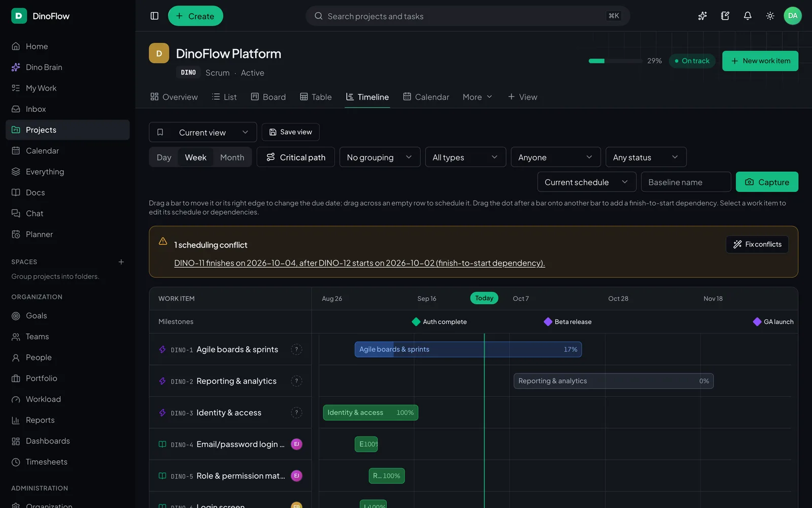Toggle light theme sun icon

[x=770, y=16]
